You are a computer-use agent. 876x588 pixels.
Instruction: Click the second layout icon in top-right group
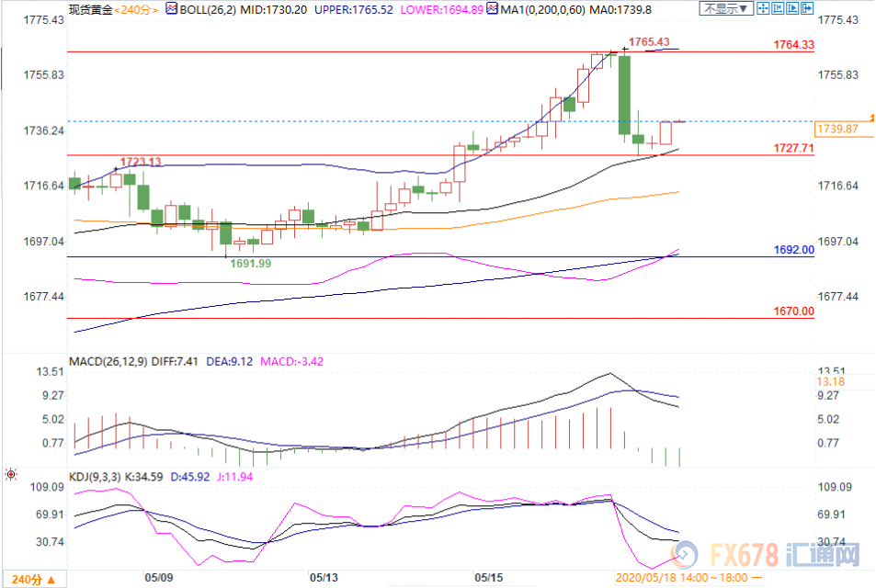tap(779, 8)
